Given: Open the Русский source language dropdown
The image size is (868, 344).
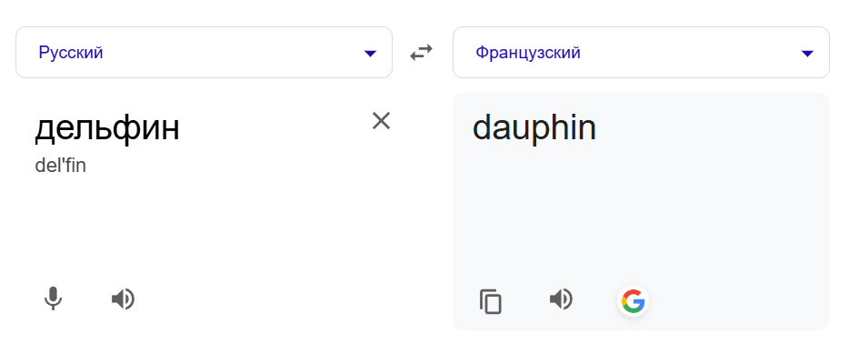Looking at the screenshot, I should 204,53.
